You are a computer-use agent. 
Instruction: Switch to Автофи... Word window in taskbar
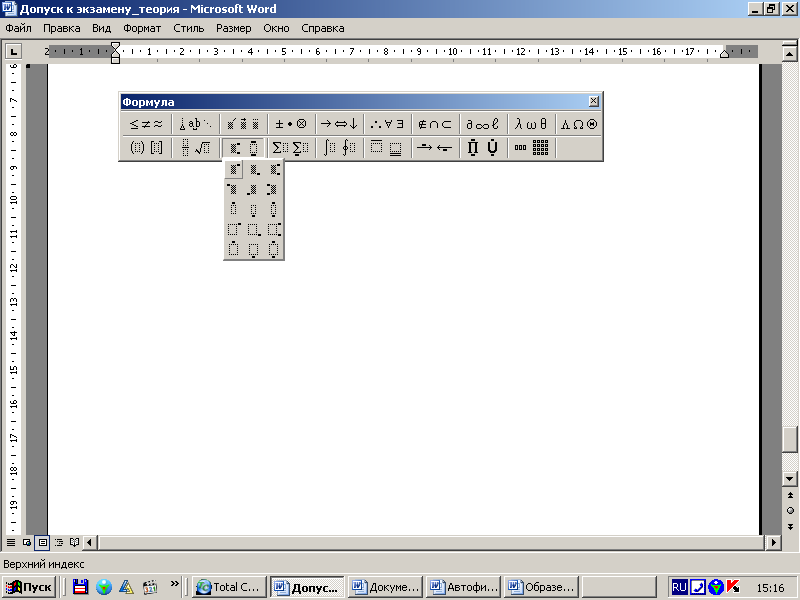[x=463, y=587]
